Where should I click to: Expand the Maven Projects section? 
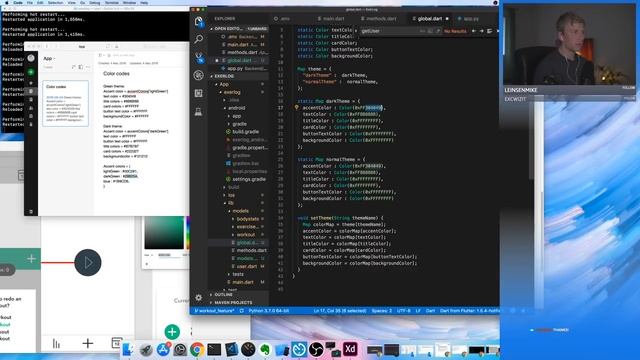239,302
